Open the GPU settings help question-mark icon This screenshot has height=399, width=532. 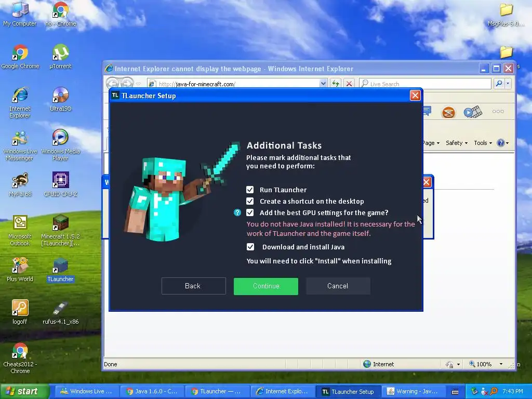237,212
